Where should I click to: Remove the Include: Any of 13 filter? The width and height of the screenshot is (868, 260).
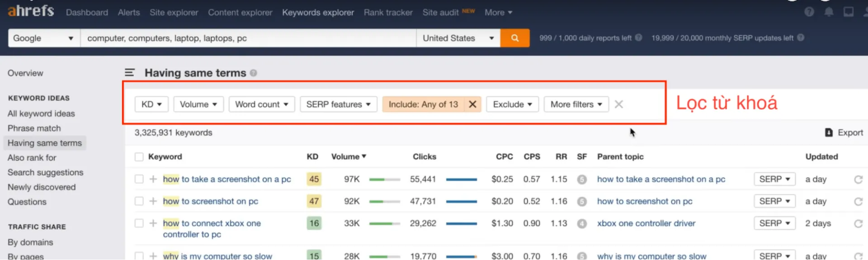(x=472, y=104)
